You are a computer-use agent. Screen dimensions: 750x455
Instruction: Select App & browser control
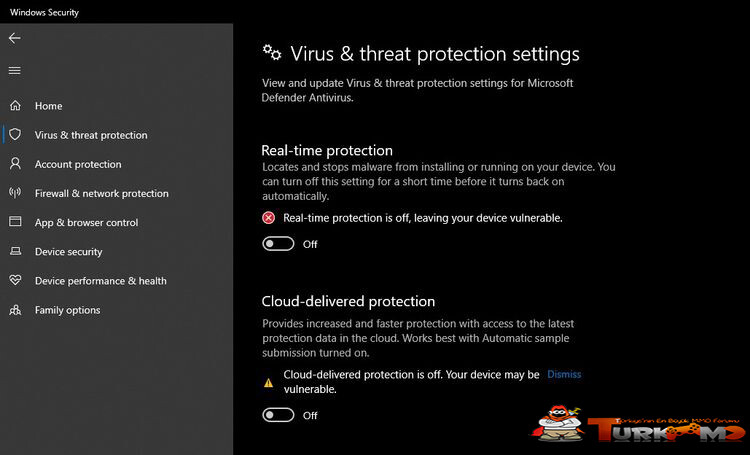point(86,222)
